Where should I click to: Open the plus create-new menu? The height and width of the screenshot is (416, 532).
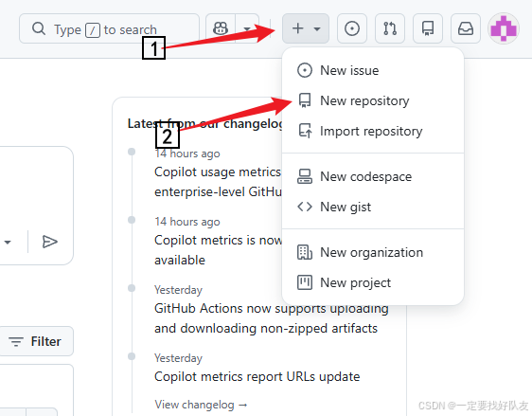click(306, 28)
